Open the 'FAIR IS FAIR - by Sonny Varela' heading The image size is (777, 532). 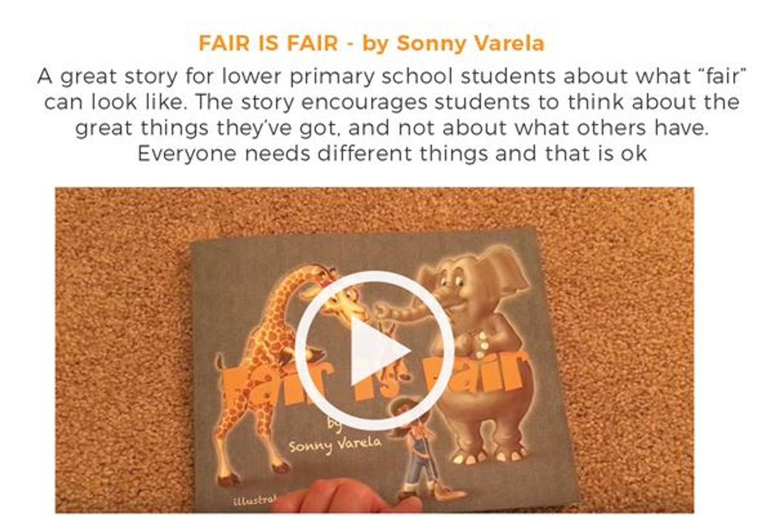tap(372, 44)
